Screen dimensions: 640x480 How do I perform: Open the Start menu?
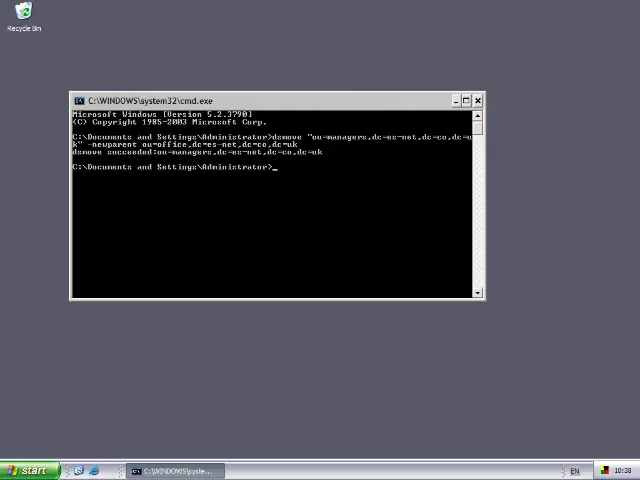point(28,471)
